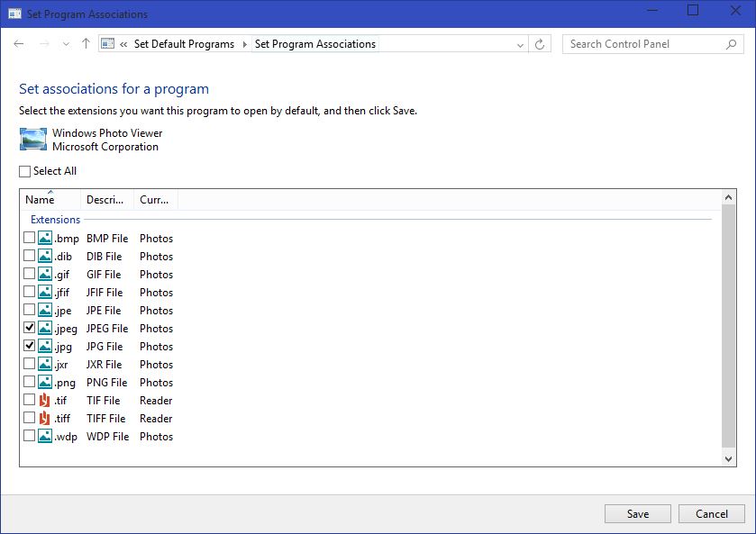Click the .tiff Reader file icon
This screenshot has height=534, width=756.
click(44, 418)
